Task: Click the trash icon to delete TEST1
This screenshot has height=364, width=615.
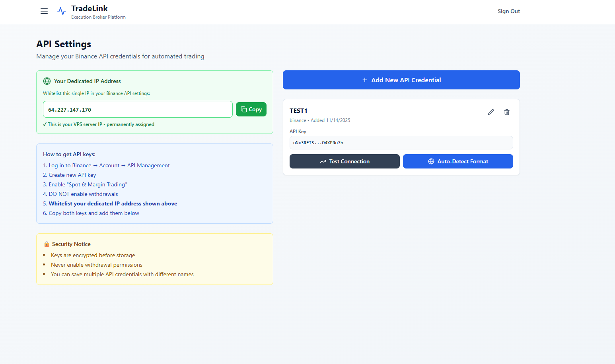Action: pyautogui.click(x=506, y=112)
